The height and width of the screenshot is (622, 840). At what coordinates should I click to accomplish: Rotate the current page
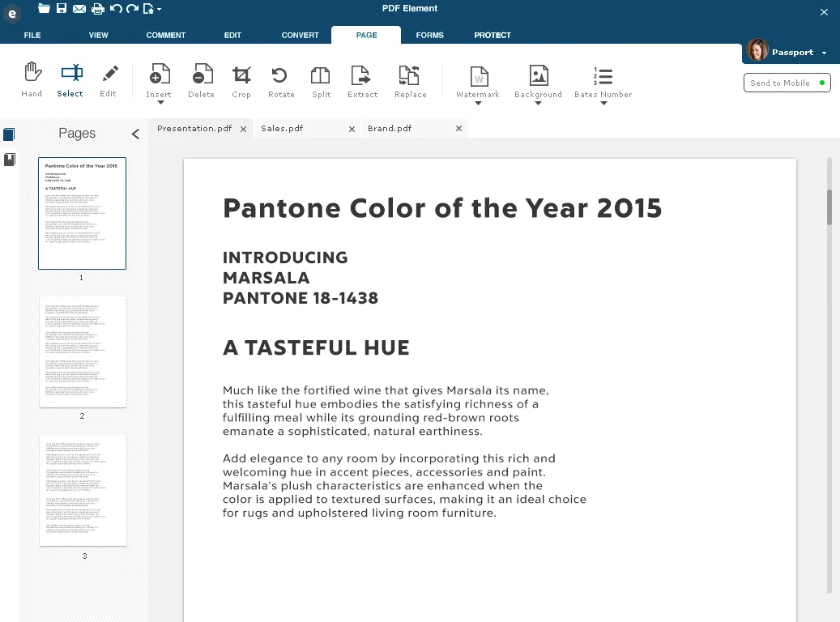coord(281,80)
